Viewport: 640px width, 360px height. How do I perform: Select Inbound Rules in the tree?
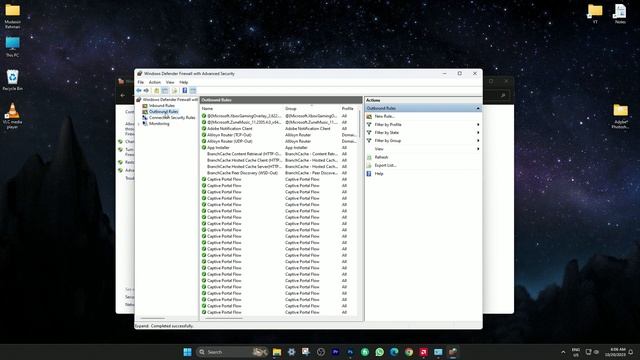click(x=162, y=106)
